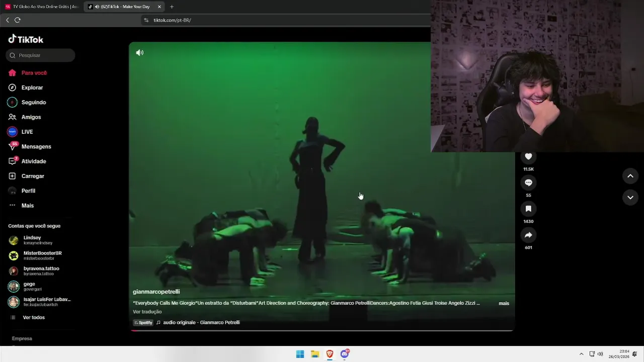Expand the Mais menu

pyautogui.click(x=27, y=206)
